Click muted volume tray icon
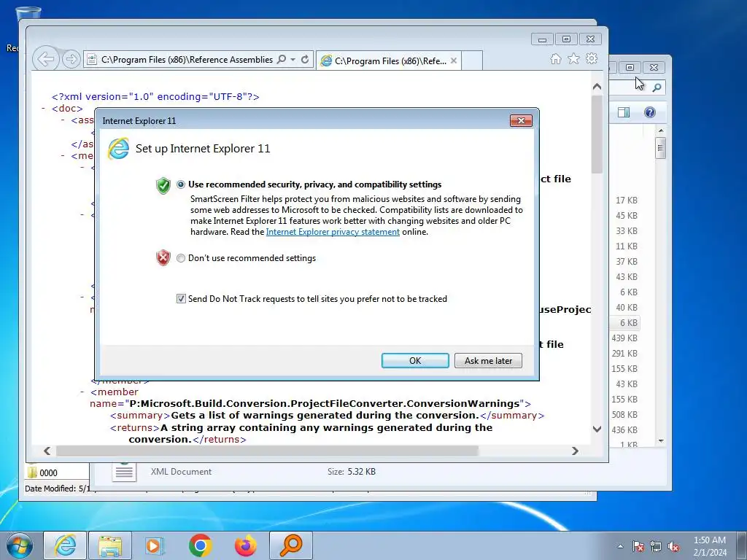 (673, 546)
